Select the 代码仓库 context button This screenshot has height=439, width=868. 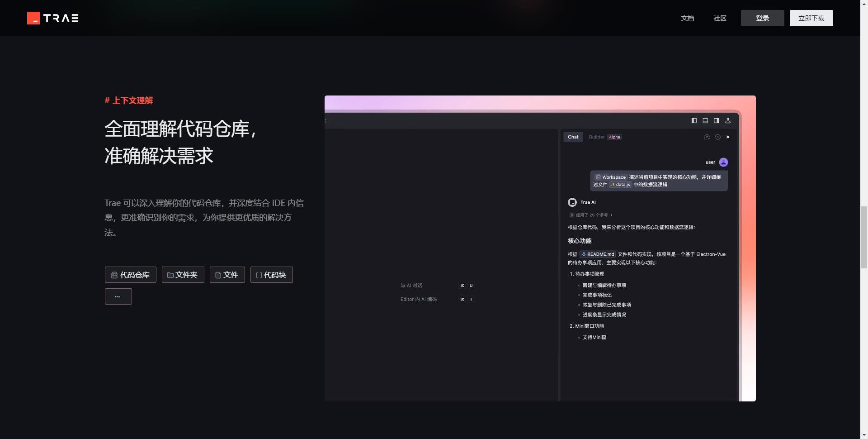(x=131, y=275)
